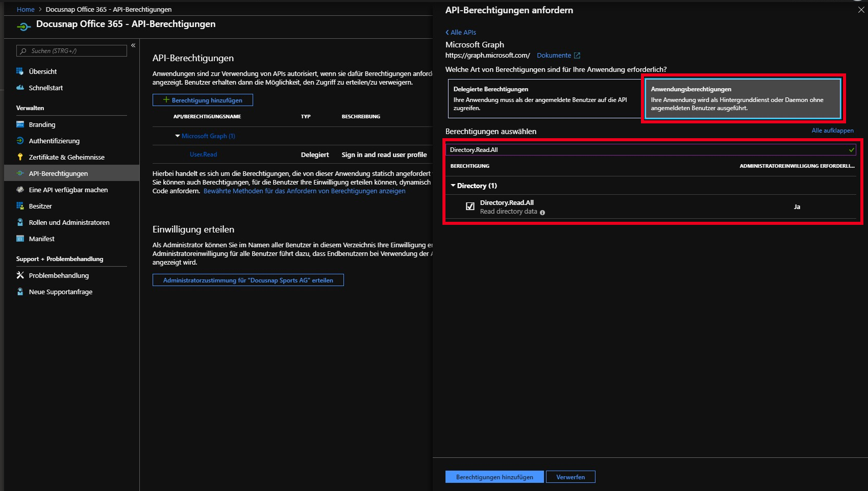Click the Besitzer icon
The width and height of the screenshot is (868, 491).
coord(20,206)
